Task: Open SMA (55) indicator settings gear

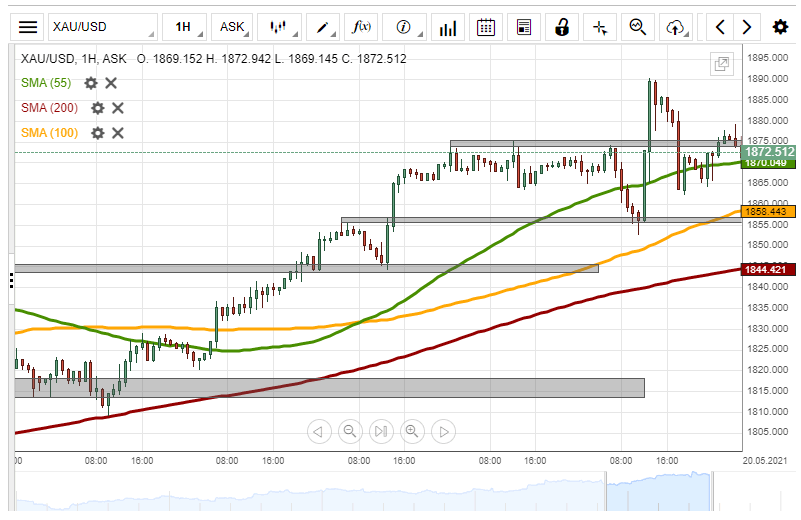Action: click(x=91, y=83)
